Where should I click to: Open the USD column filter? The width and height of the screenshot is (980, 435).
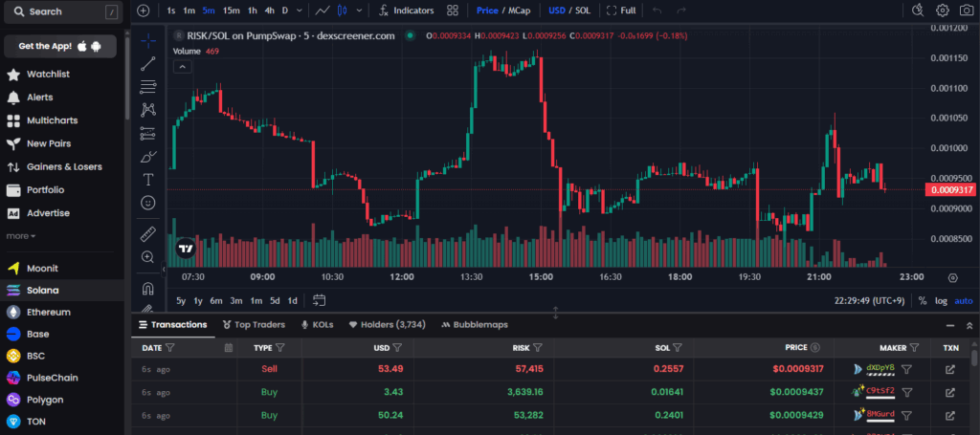tap(397, 348)
